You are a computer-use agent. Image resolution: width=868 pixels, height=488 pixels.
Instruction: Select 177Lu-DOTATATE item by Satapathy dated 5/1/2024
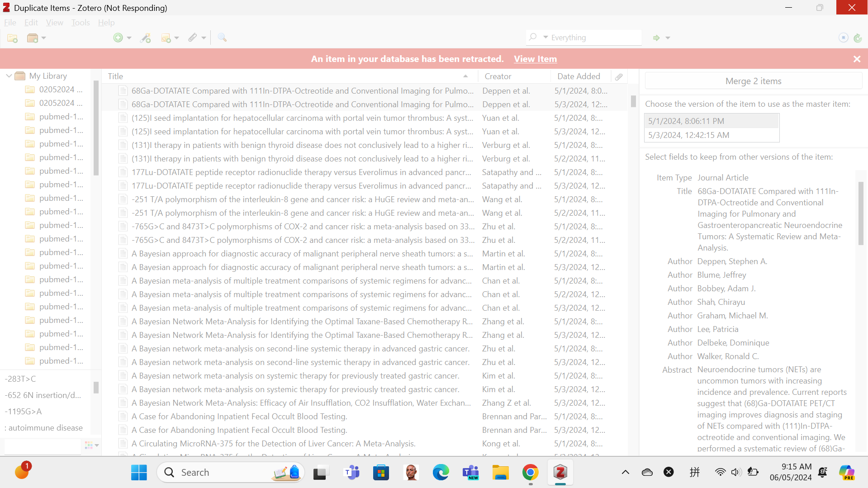[x=365, y=172]
